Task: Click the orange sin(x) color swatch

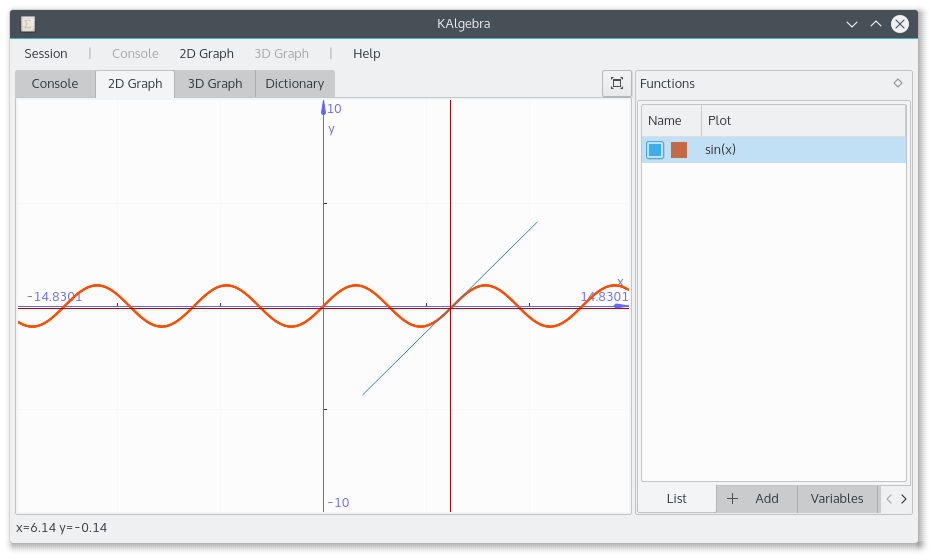Action: pyautogui.click(x=679, y=150)
